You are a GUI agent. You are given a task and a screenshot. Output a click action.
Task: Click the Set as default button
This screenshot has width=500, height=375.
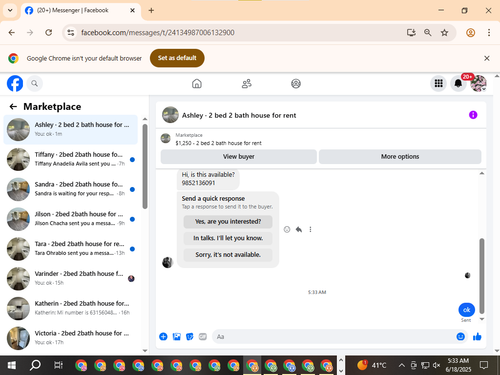pyautogui.click(x=177, y=58)
